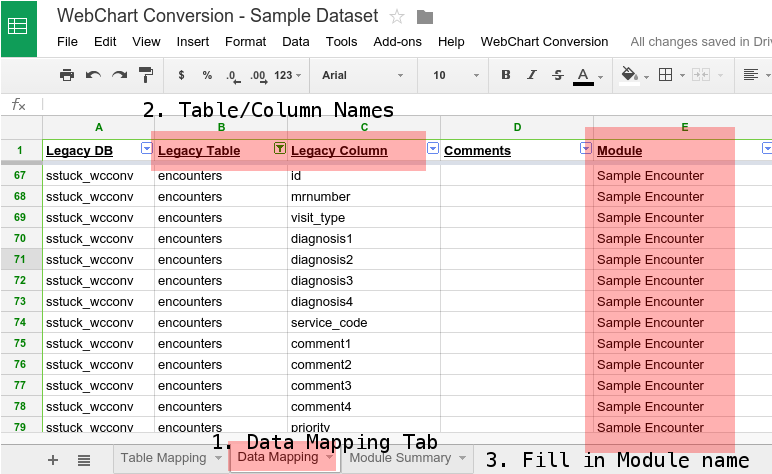Image resolution: width=772 pixels, height=474 pixels.
Task: Toggle bold formatting
Action: 505,75
